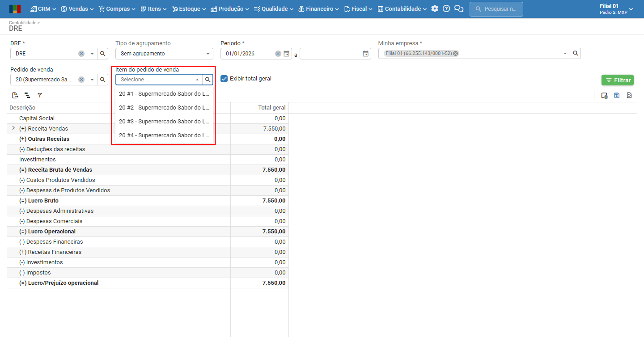Open the Tipo de agrupamento dropdown

point(164,54)
